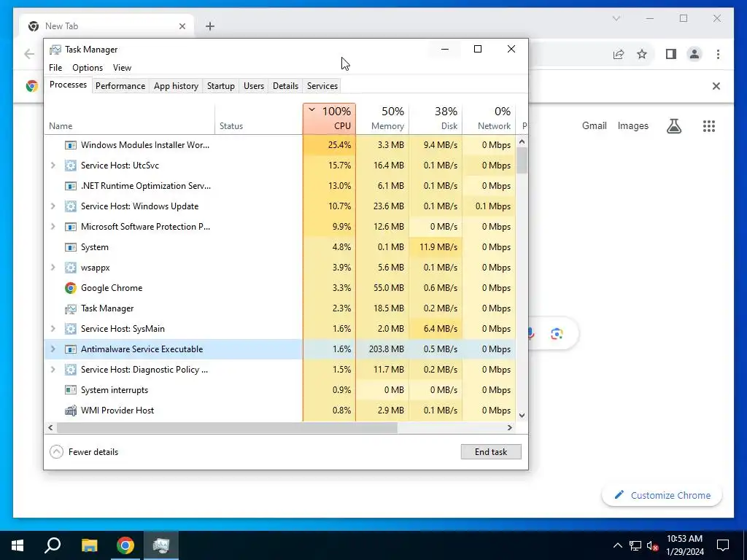Open the Windows Start menu

pos(18,545)
